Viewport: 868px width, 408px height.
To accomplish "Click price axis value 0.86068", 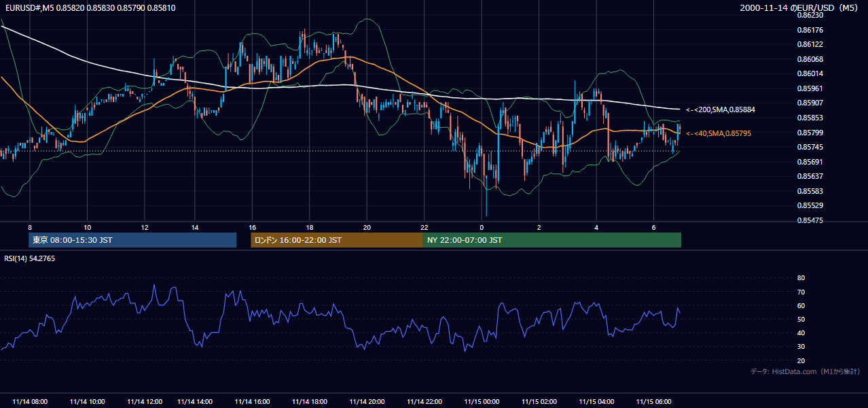I will tap(810, 59).
